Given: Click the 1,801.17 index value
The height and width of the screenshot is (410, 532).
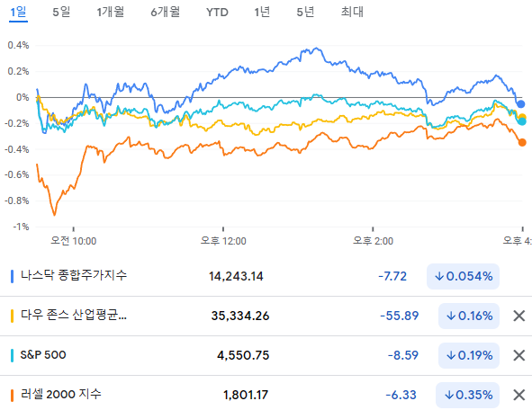Looking at the screenshot, I should click(246, 395).
